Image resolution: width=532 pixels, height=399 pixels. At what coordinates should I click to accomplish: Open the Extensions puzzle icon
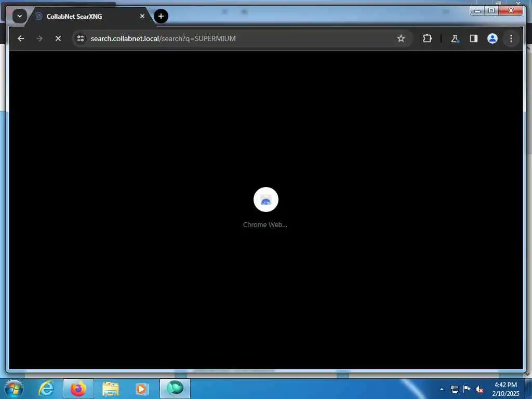(x=427, y=38)
